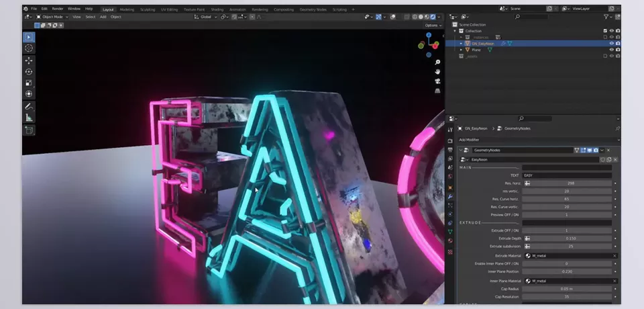Click the TEXT input field EASY
644x309 pixels.
point(568,175)
